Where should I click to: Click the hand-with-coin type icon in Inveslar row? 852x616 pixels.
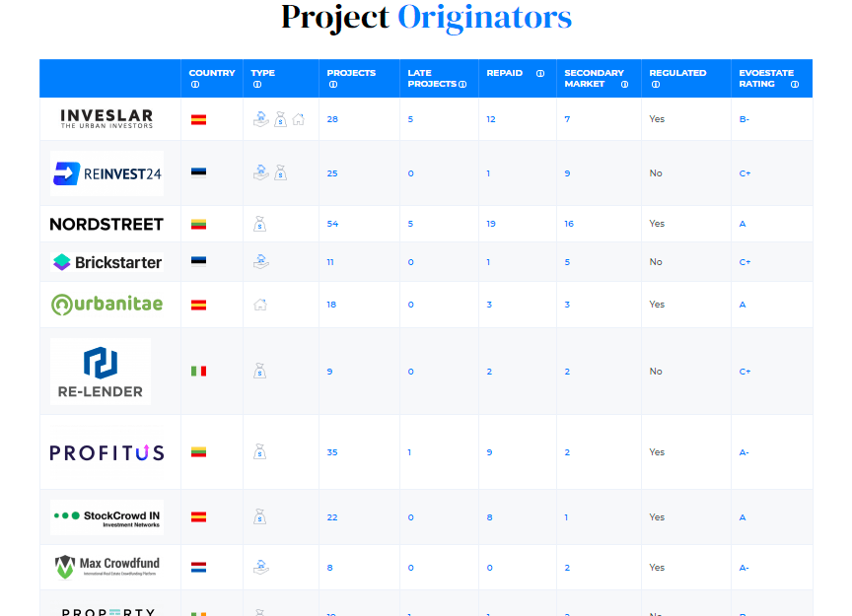[260, 119]
